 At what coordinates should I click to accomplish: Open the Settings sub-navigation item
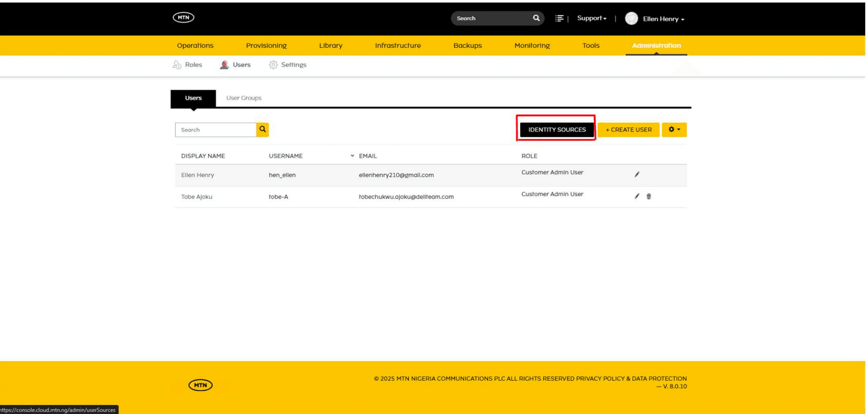click(x=288, y=65)
